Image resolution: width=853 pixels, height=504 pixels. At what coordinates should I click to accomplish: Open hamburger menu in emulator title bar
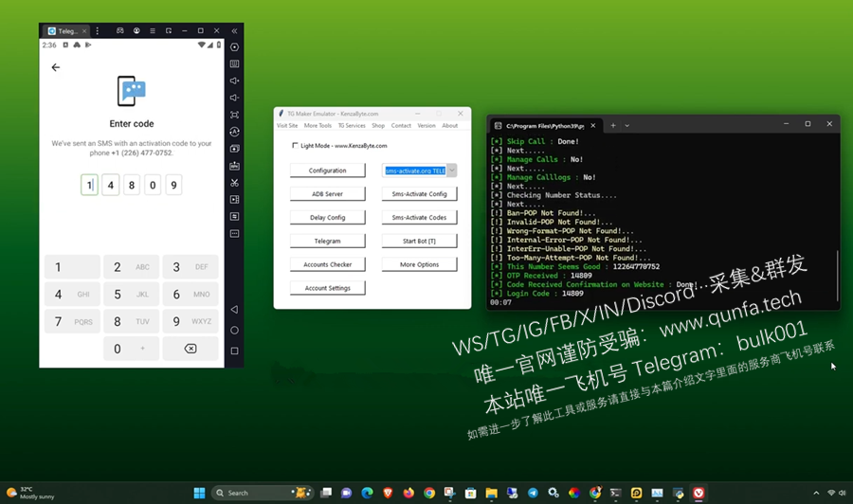coord(153,31)
